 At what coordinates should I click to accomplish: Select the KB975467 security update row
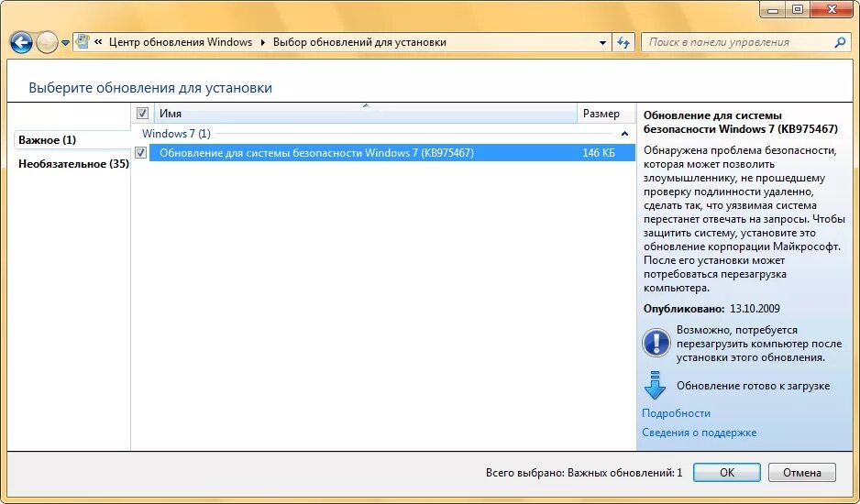click(391, 152)
